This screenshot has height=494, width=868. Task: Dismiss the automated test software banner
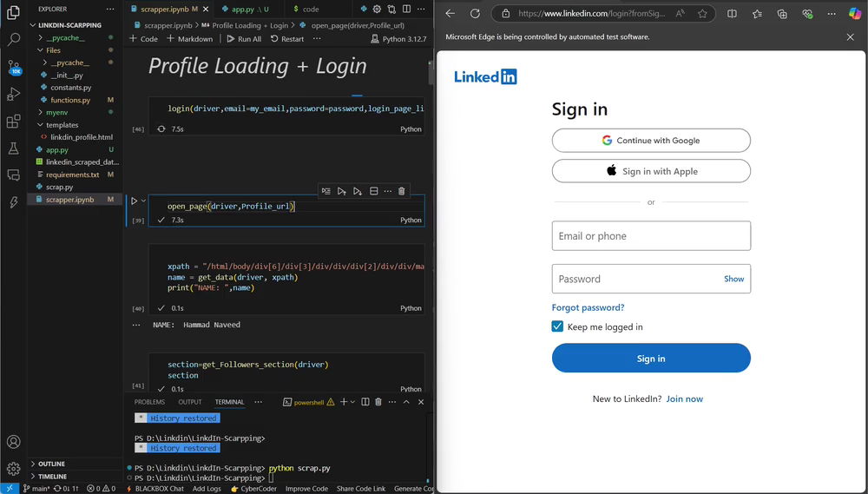click(851, 37)
